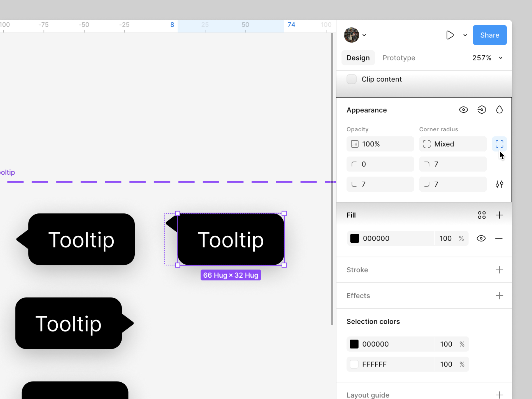Toggle layer visibility eye in Appearance
Screen dimensions: 532x399
point(463,110)
